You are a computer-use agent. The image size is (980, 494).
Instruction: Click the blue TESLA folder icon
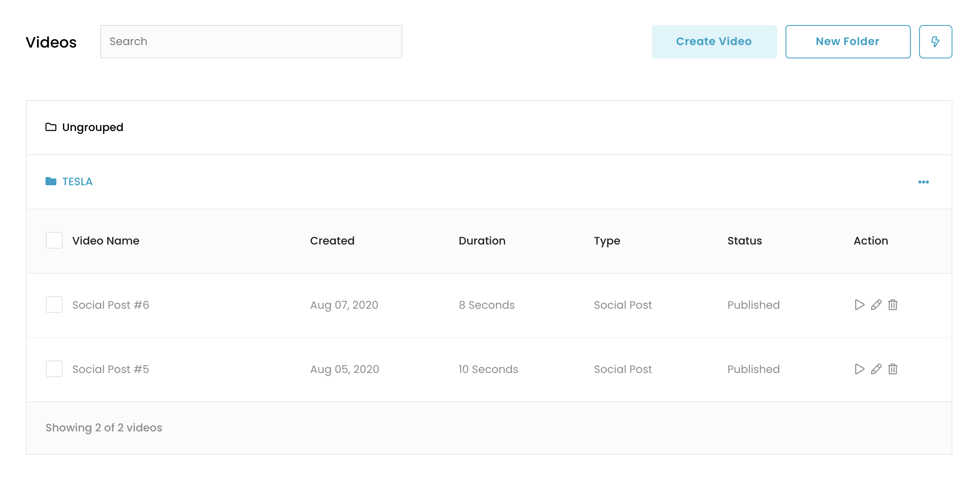(x=51, y=181)
